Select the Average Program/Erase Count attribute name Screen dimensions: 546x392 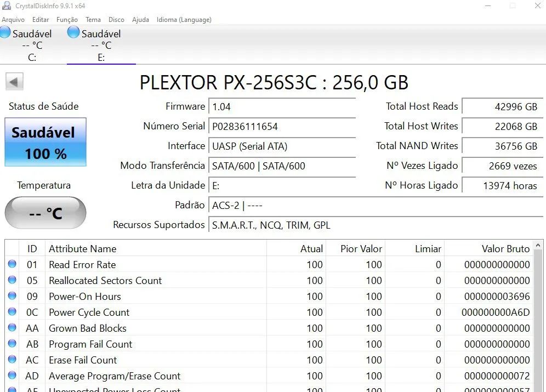pyautogui.click(x=115, y=376)
